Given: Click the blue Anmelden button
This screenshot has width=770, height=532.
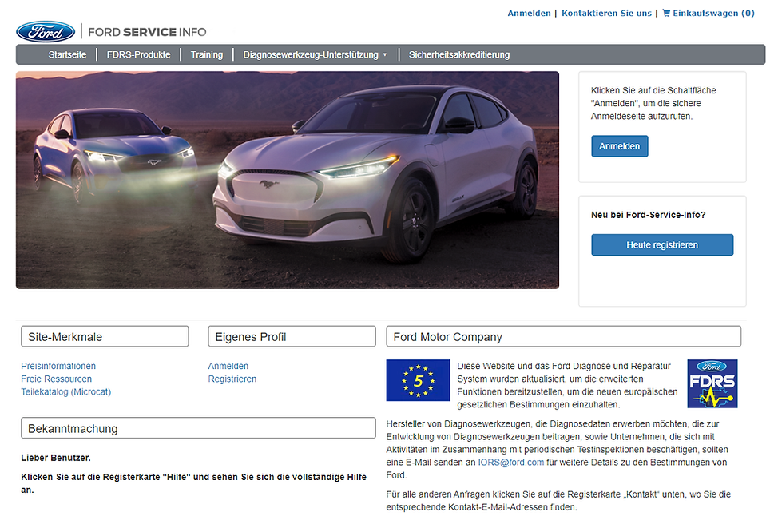Looking at the screenshot, I should click(619, 146).
